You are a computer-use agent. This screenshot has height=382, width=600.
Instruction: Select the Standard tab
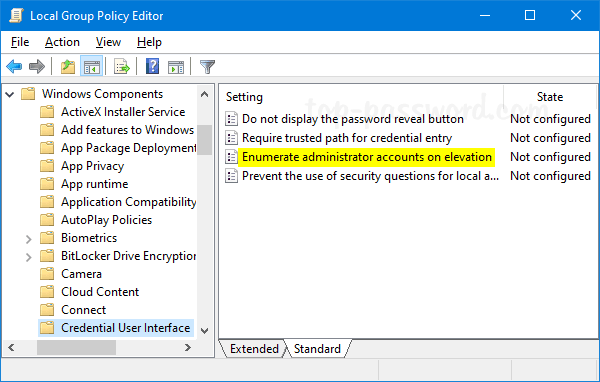tap(317, 349)
